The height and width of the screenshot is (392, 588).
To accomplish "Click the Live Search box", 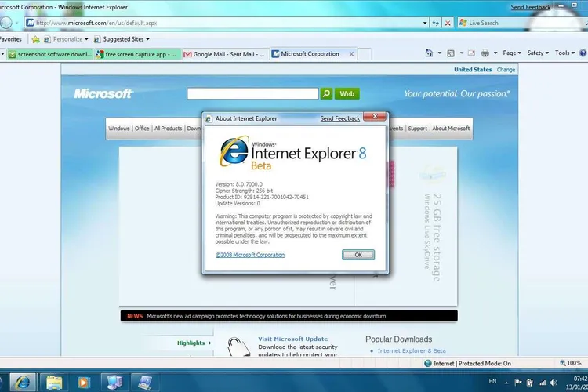I will click(x=521, y=23).
